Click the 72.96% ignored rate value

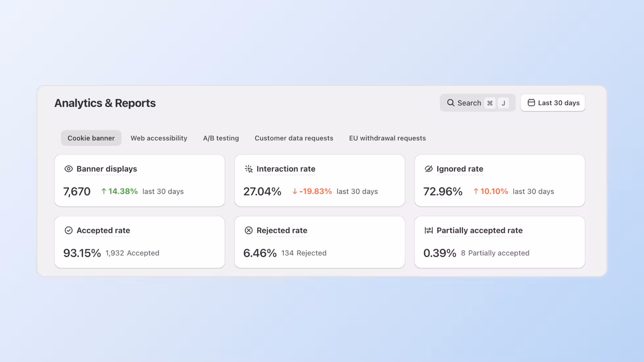[x=443, y=191]
